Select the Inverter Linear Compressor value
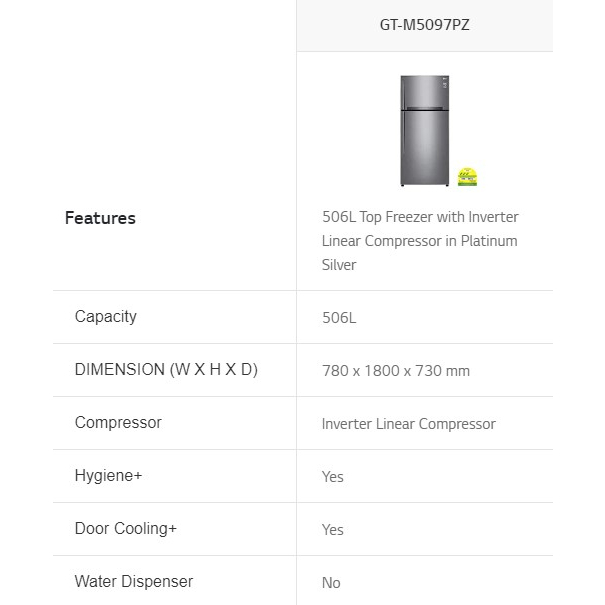Image resolution: width=605 pixels, height=605 pixels. (x=408, y=424)
